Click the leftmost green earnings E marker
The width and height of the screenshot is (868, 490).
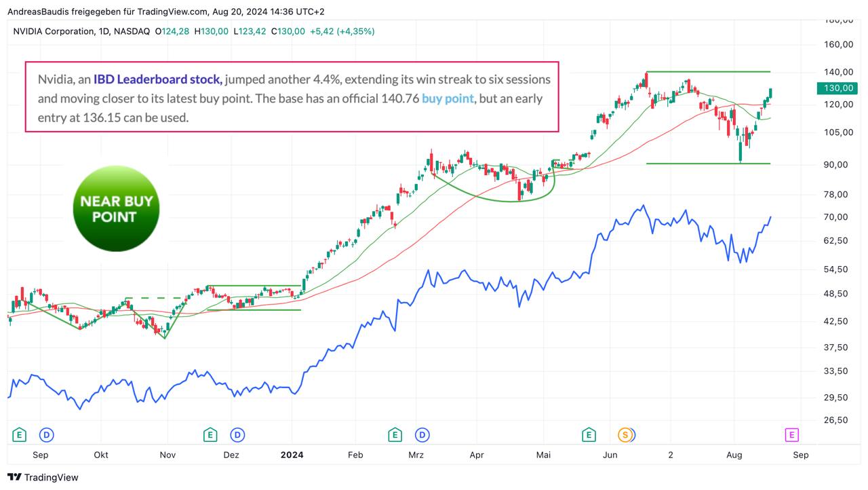tap(20, 434)
